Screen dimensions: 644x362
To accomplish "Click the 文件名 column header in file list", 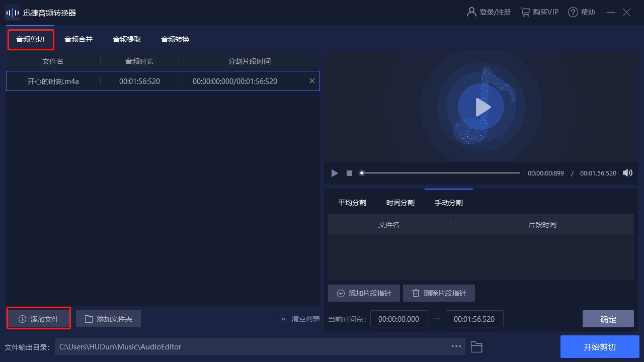I will click(53, 61).
